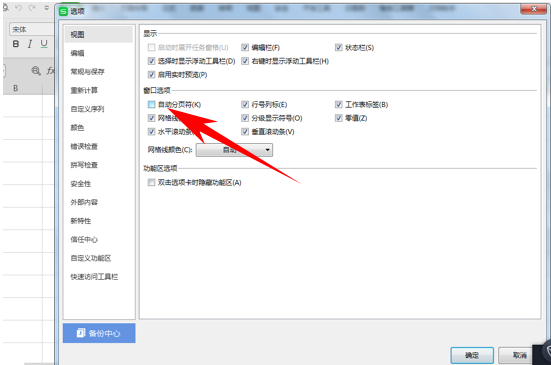Toggle italic formatting in the spreadsheet toolbar
This screenshot has width=551, height=365.
click(x=30, y=44)
